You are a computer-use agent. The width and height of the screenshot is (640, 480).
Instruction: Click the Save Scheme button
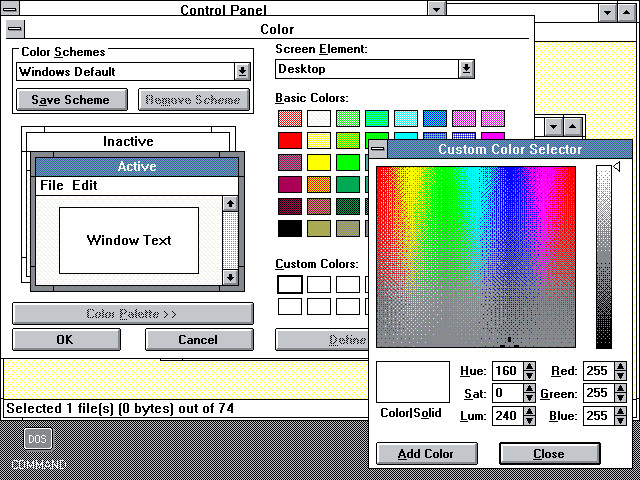coord(71,100)
